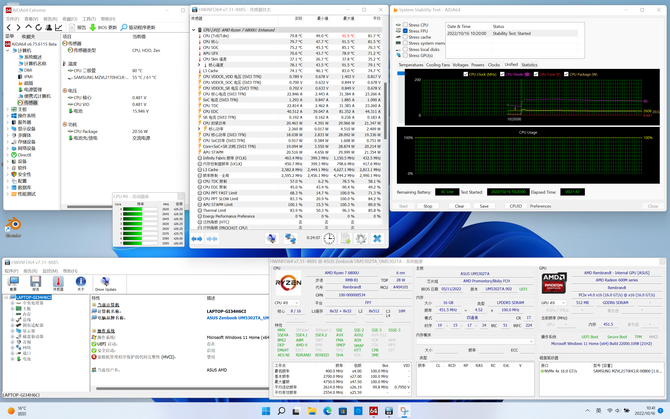
Task: Click HWiNFO sensor window collapse arrows icon
Action: pos(212,239)
